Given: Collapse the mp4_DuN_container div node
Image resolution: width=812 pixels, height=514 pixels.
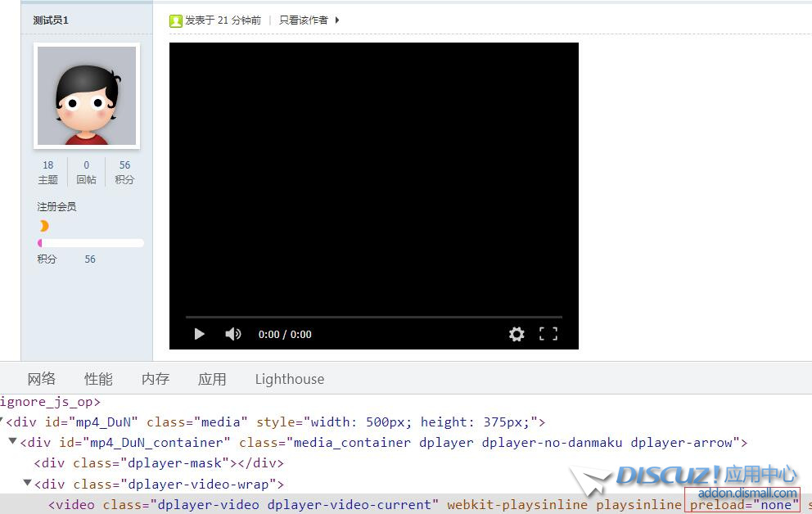Looking at the screenshot, I should 12,442.
